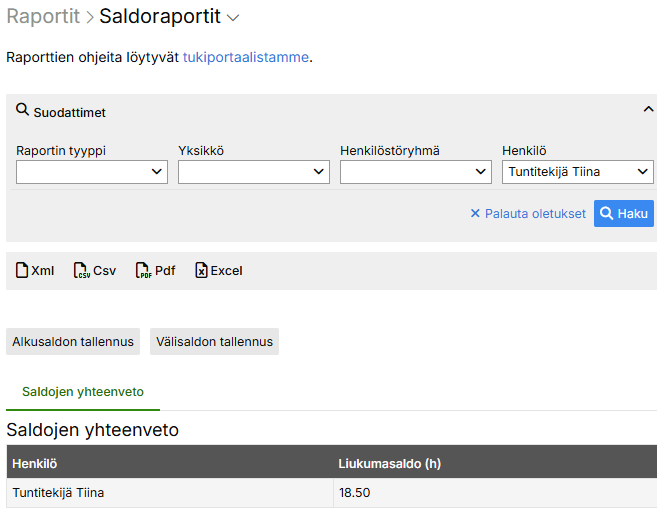This screenshot has width=657, height=517.
Task: Open the Yksikkö dropdown
Action: click(x=254, y=172)
